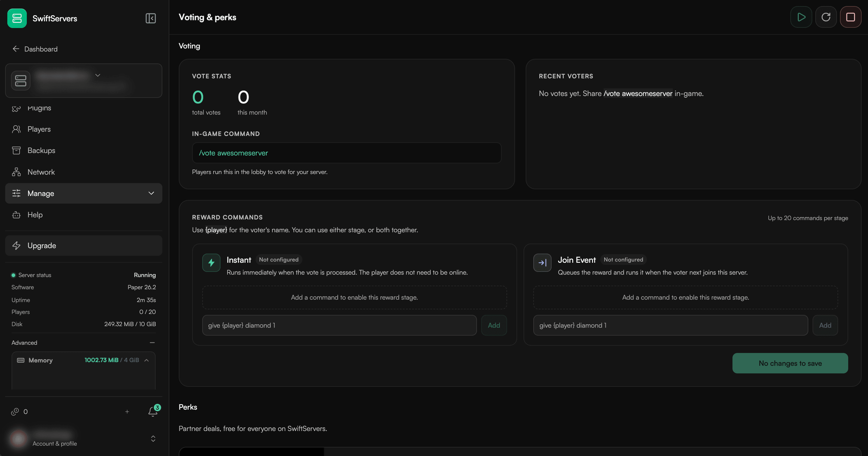
Task: Click the credits coin icon
Action: (15, 411)
